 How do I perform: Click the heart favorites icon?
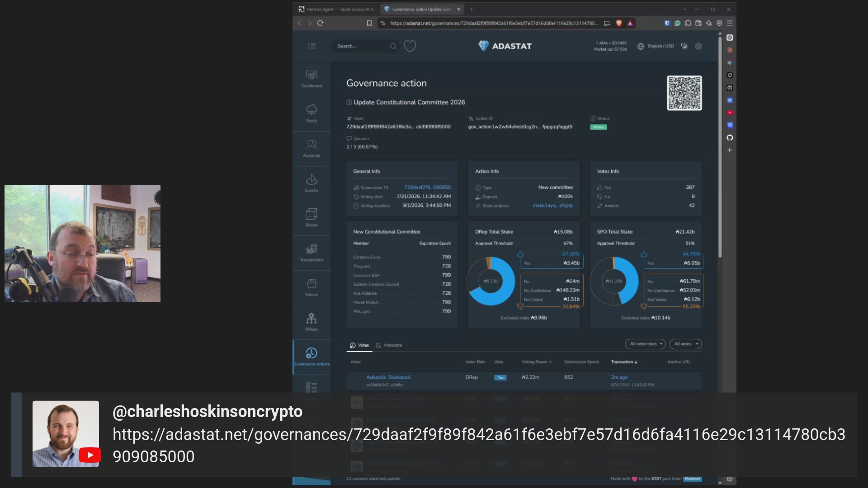(x=410, y=46)
